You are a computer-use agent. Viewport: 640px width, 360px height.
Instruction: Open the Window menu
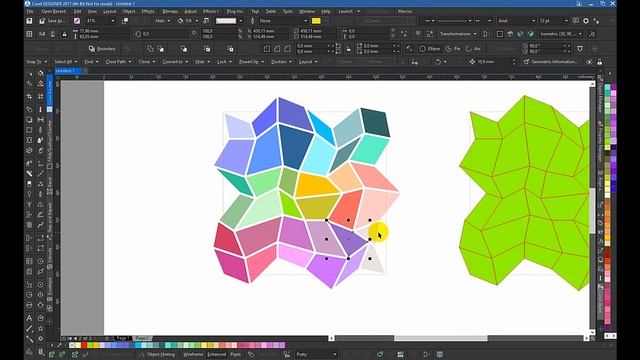tap(307, 11)
